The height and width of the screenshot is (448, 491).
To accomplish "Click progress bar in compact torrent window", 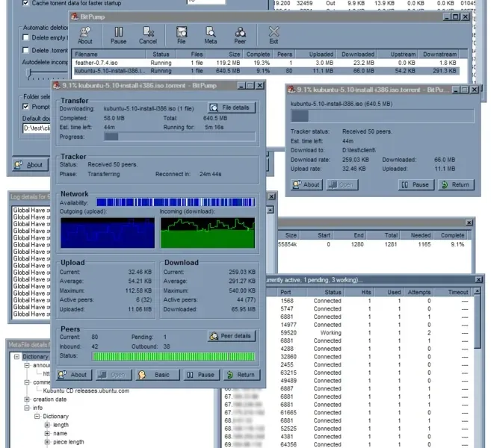I will tap(383, 116).
